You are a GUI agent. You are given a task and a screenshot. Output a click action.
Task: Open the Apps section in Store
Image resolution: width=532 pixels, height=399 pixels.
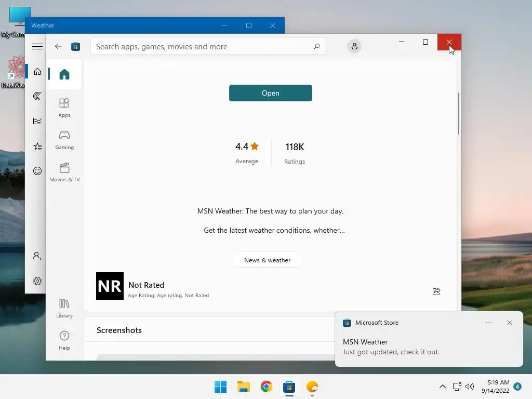(64, 108)
